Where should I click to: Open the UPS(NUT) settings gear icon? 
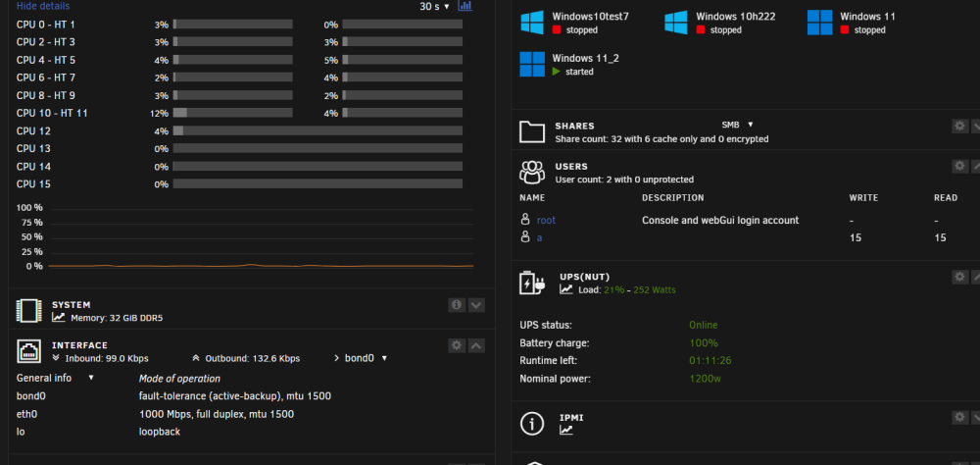click(960, 277)
